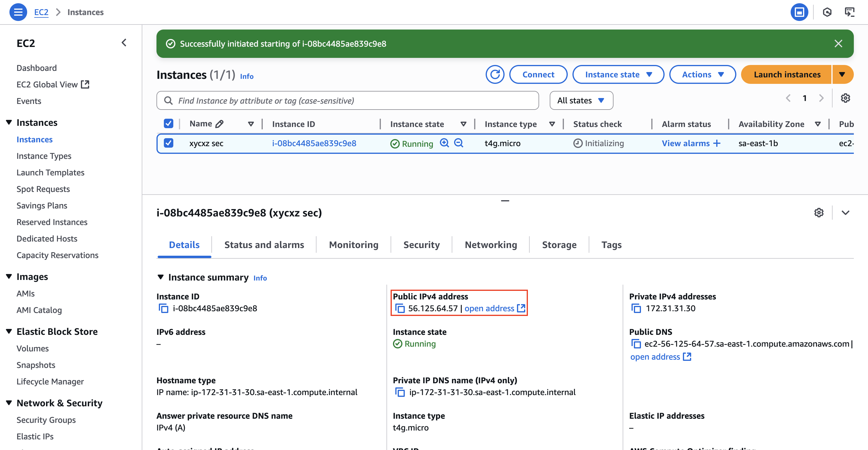Open the hamburger navigation menu

pyautogui.click(x=18, y=12)
